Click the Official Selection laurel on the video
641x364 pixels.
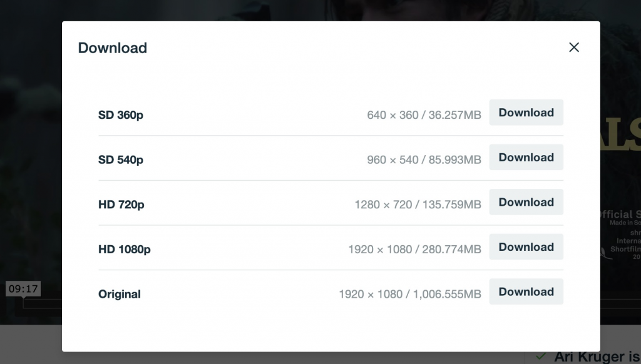coord(620,235)
